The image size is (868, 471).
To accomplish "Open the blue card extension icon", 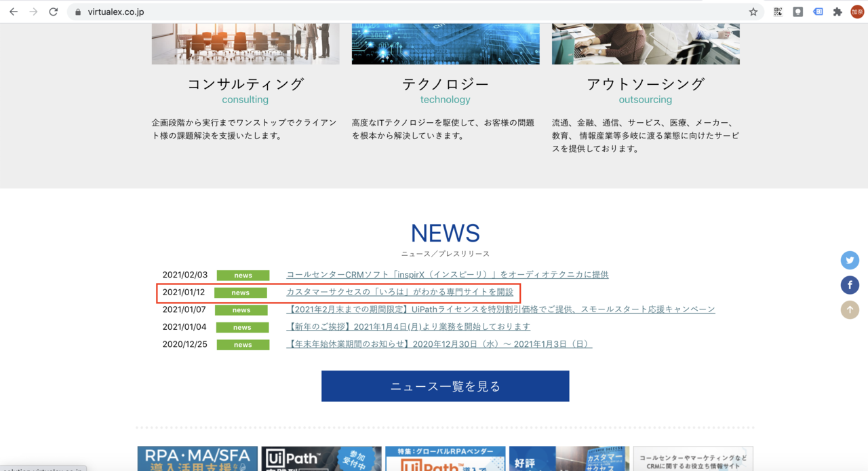I will point(818,12).
